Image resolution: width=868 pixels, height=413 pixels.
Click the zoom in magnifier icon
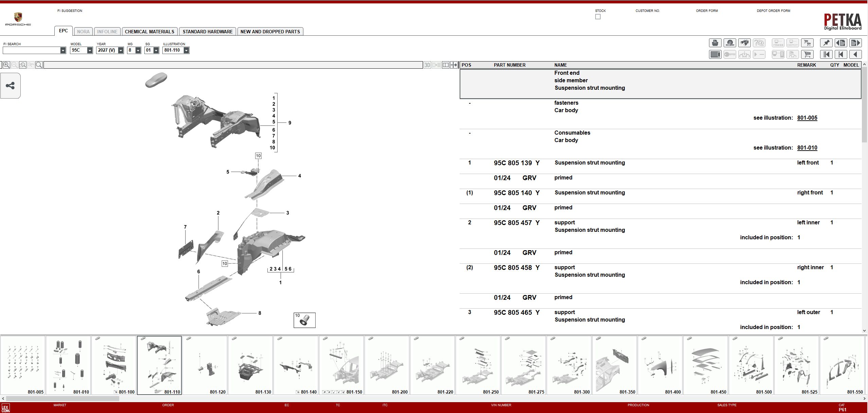click(x=6, y=65)
